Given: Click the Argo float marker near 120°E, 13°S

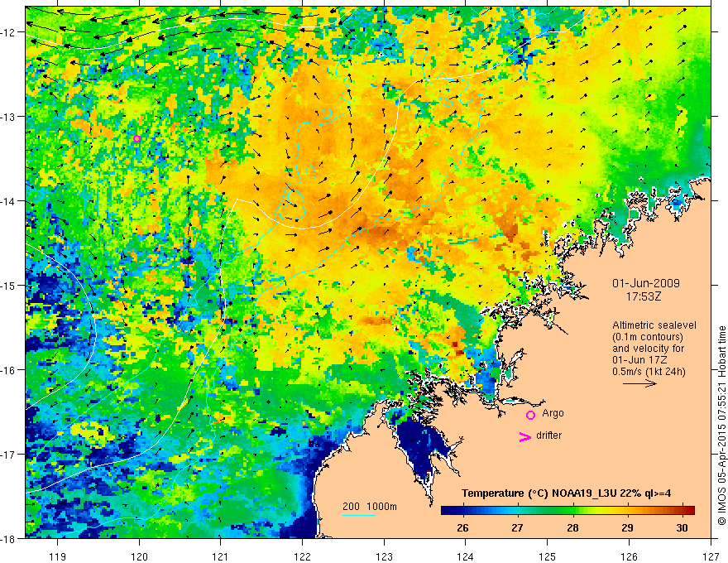Looking at the screenshot, I should (136, 138).
